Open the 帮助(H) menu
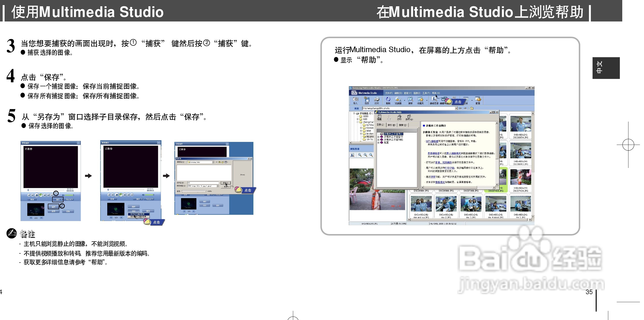This screenshot has height=320, width=644. (436, 93)
